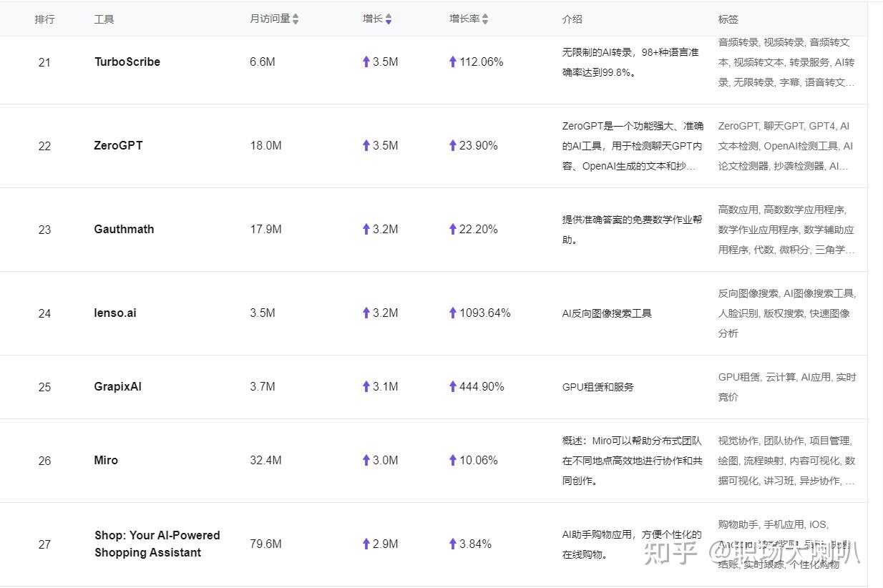Click the up arrow beside Shop assistant's 2.9M
This screenshot has height=588, width=883.
[366, 544]
